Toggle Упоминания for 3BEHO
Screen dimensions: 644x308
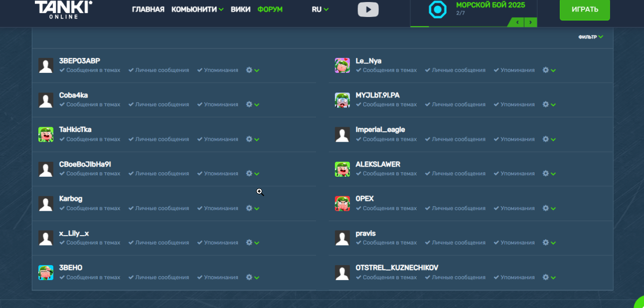click(218, 278)
